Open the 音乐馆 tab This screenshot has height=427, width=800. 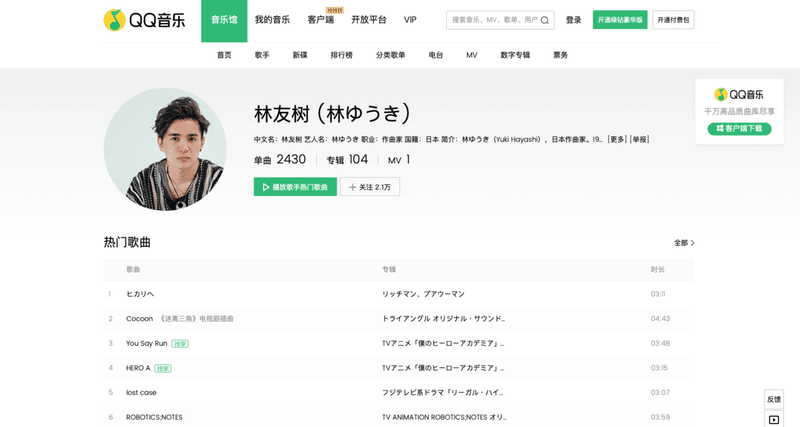coord(224,20)
